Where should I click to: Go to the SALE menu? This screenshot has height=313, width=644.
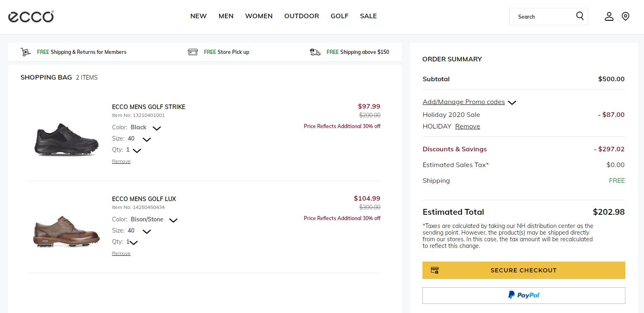(368, 16)
